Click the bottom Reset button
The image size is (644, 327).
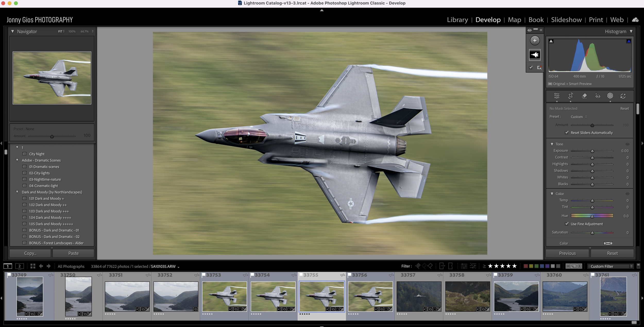tap(612, 253)
